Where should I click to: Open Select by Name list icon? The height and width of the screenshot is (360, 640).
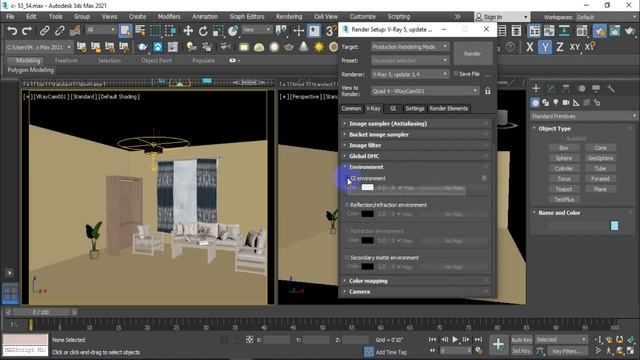140,31
